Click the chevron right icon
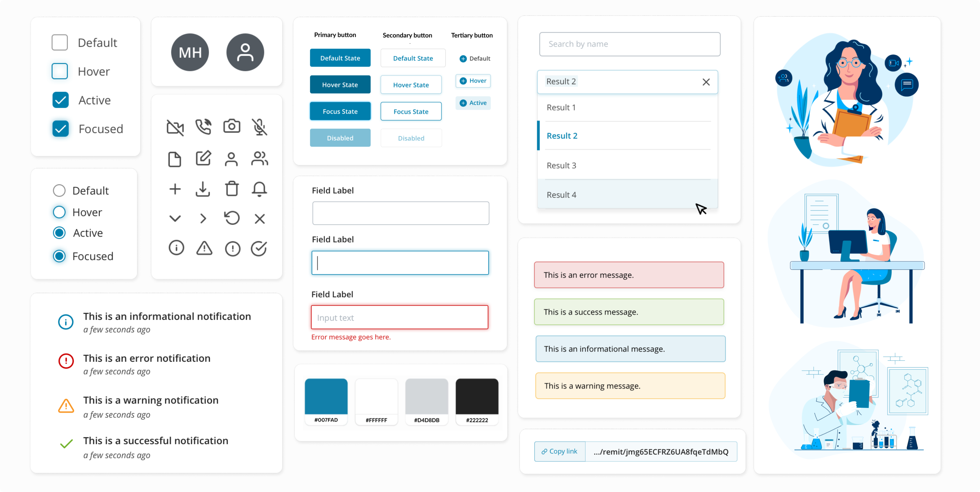Image resolution: width=980 pixels, height=492 pixels. click(203, 219)
